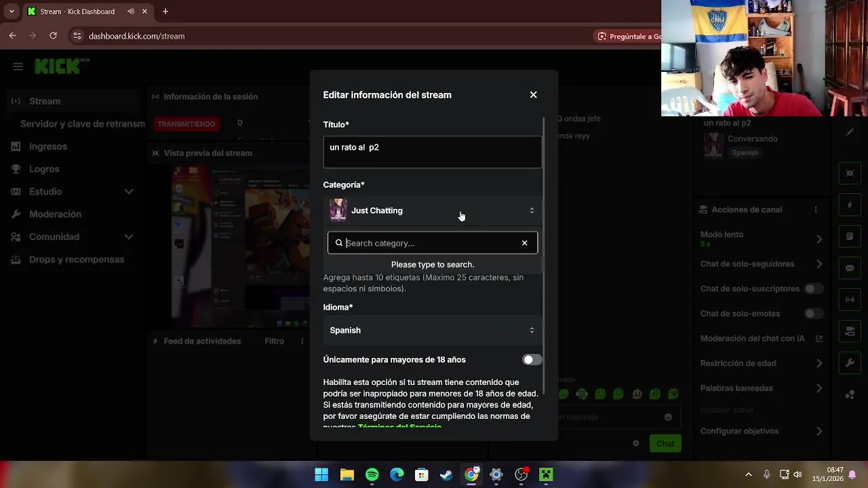This screenshot has height=488, width=868.
Task: Open Spotify from the taskbar
Action: [372, 475]
